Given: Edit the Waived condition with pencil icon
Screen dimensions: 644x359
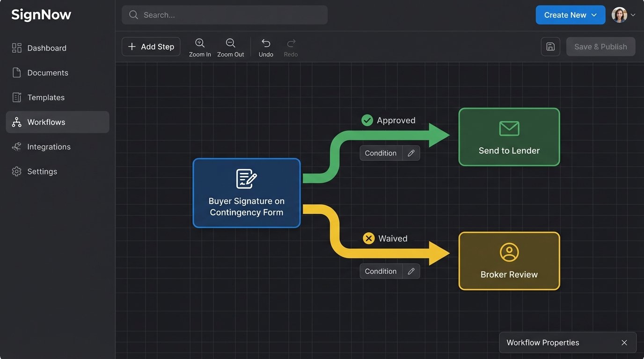Looking at the screenshot, I should (x=411, y=271).
